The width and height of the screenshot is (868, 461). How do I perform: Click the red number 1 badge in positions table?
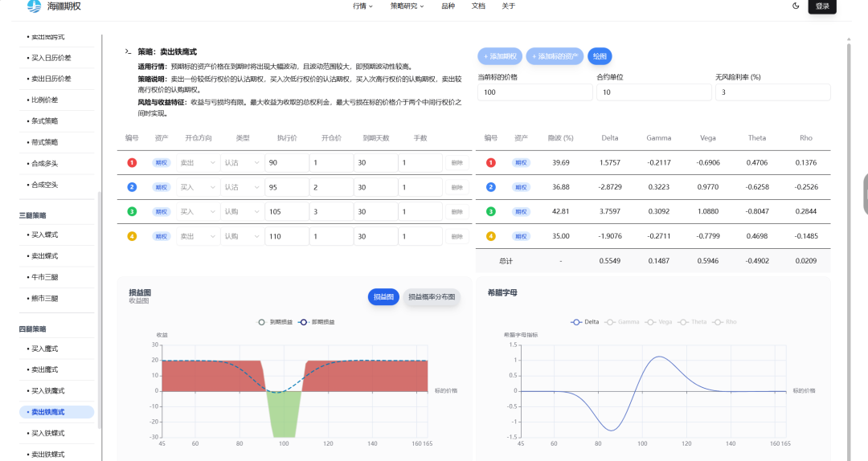tap(132, 163)
